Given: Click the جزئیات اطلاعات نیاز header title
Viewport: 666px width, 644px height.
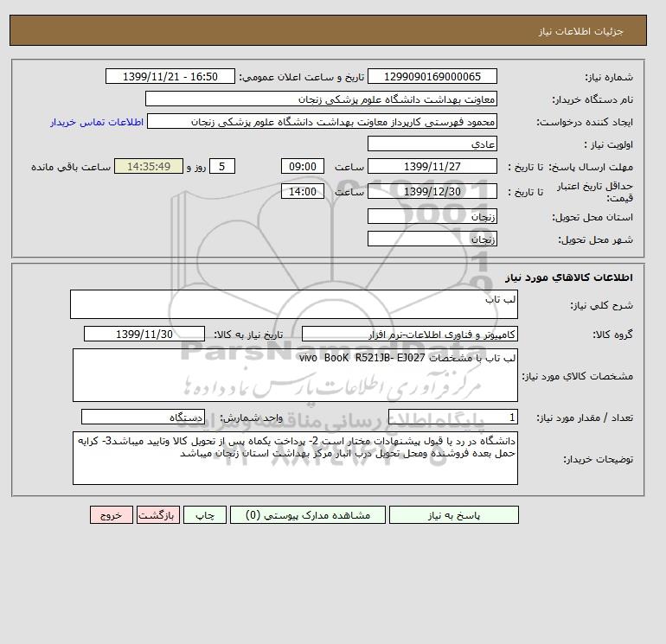Looking at the screenshot, I should 580,31.
